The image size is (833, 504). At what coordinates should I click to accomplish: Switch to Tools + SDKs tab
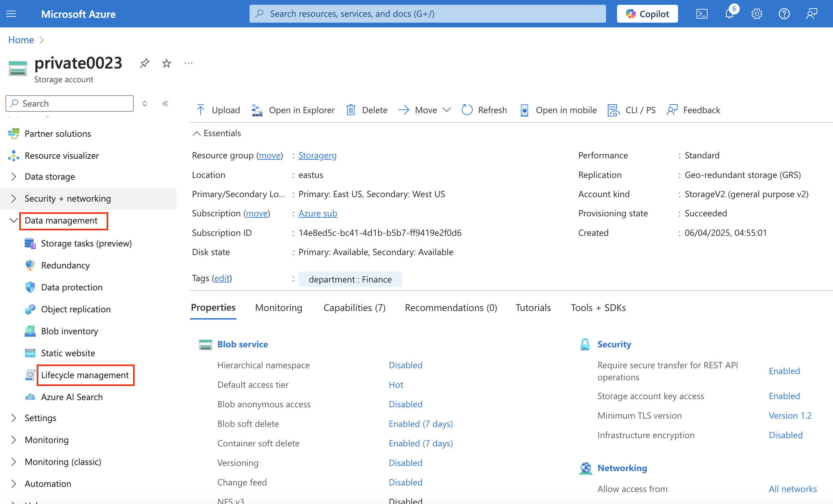598,308
